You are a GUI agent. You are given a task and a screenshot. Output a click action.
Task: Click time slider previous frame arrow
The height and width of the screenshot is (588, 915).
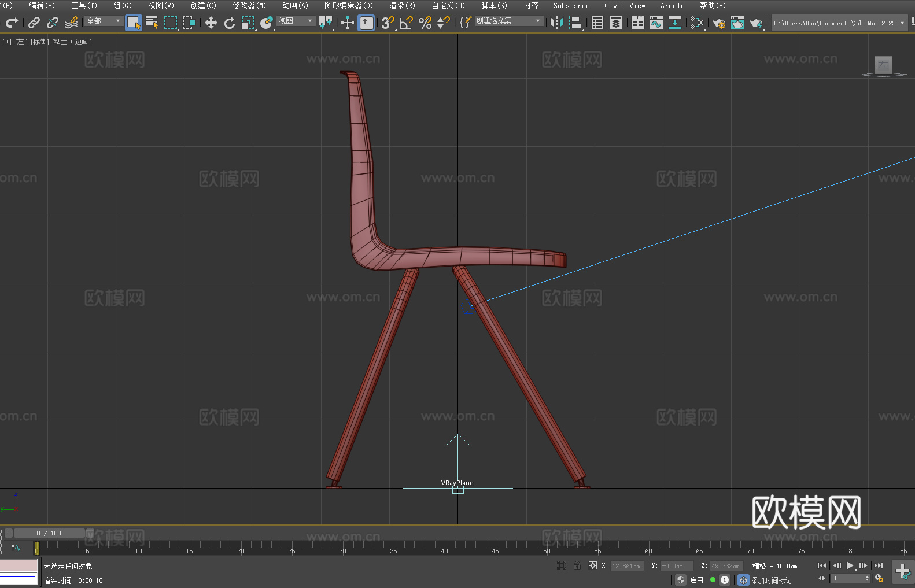pyautogui.click(x=8, y=533)
